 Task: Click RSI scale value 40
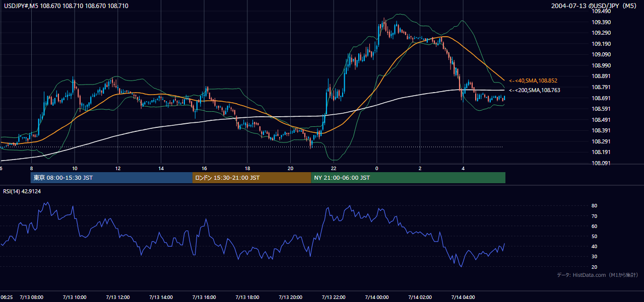point(594,247)
